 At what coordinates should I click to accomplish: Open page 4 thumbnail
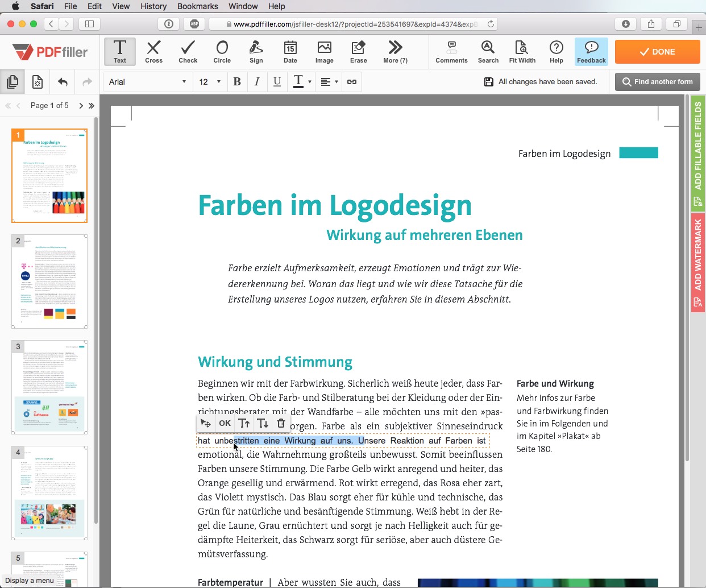point(49,493)
